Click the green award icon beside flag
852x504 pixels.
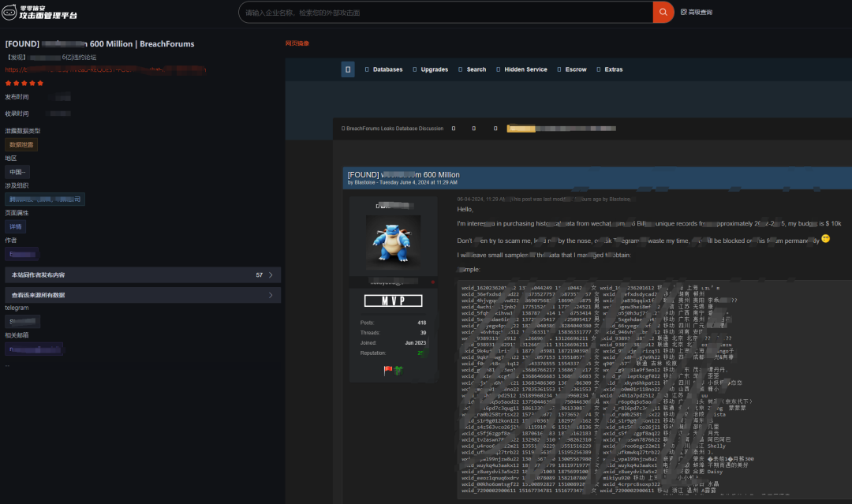tap(399, 371)
